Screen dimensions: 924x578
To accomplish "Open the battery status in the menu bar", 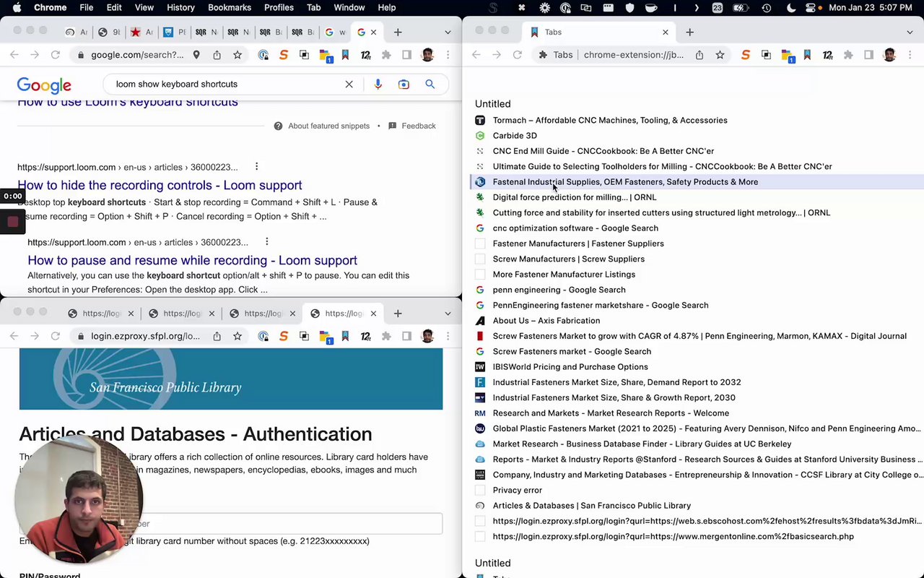I will (x=740, y=8).
